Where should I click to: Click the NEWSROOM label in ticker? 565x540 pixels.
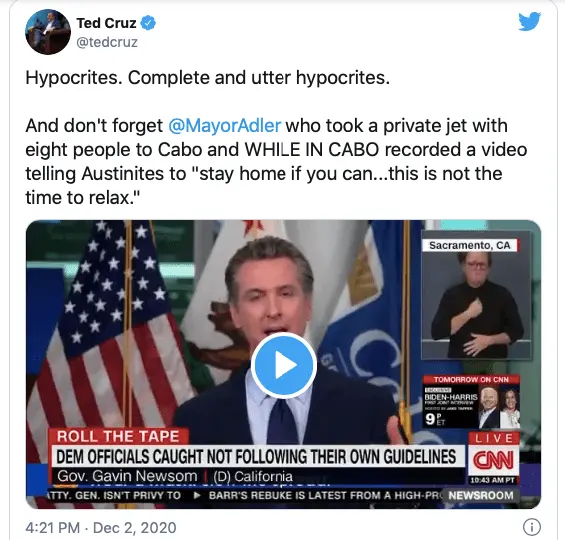tap(481, 495)
